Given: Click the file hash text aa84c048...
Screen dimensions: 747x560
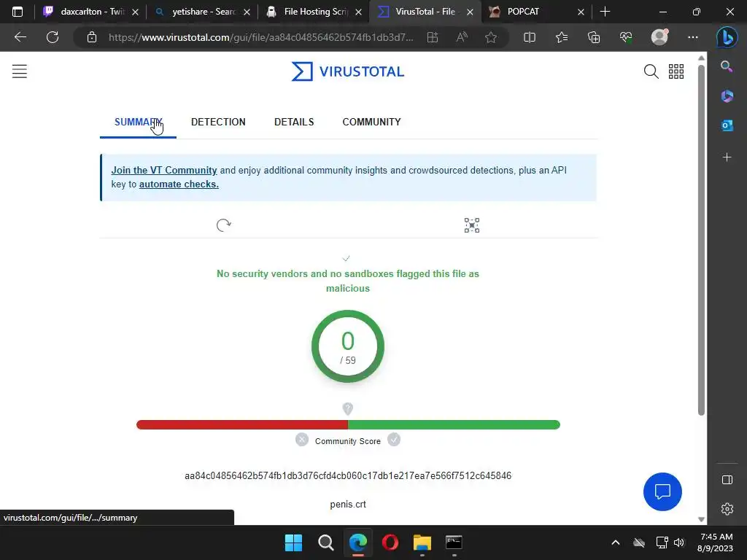Looking at the screenshot, I should pos(348,475).
